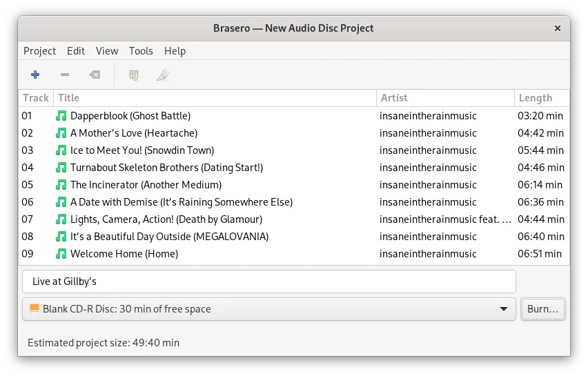The width and height of the screenshot is (588, 376).
Task: Sort by the Length column header
Action: click(542, 98)
